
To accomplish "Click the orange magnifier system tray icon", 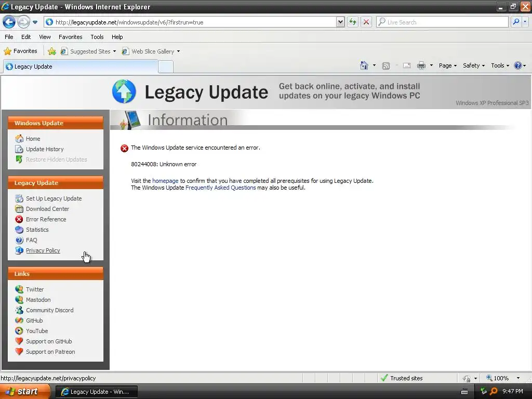I will tap(494, 392).
